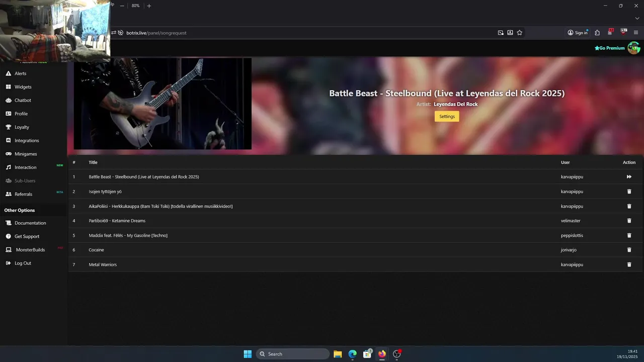Open the Windows Start menu

point(248,354)
